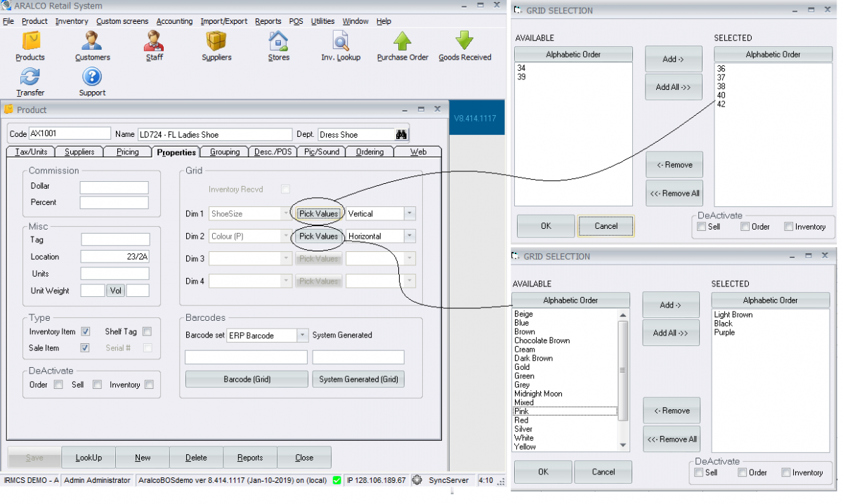Check DeActivate Sell in Product window
Screen dimensions: 843x504
tap(98, 385)
